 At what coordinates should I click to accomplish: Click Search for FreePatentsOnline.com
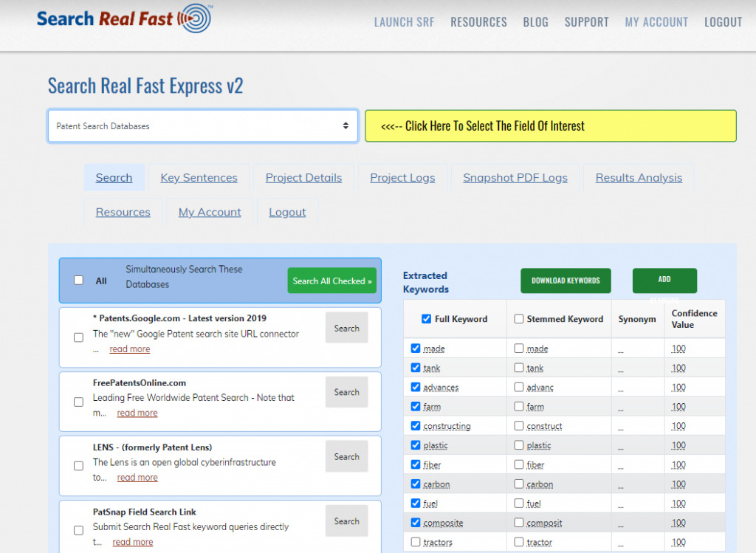pos(347,392)
